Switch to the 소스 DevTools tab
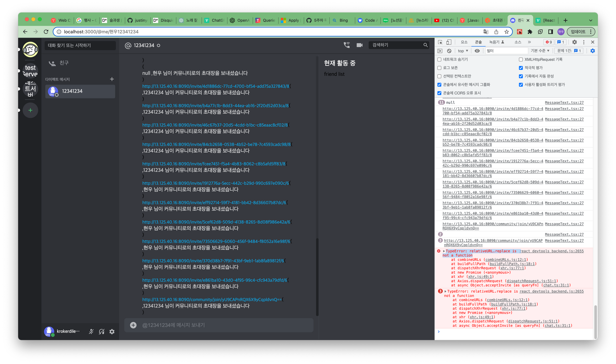Viewport: 616px width, 364px height. coord(518,42)
